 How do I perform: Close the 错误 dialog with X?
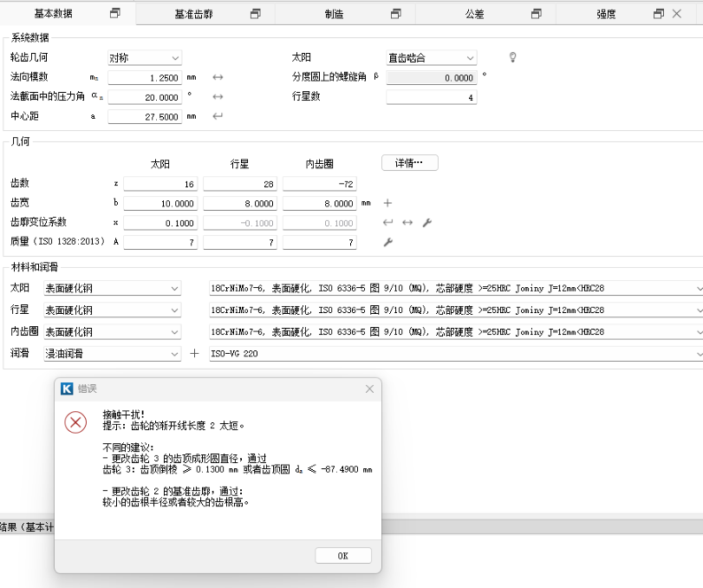pos(369,389)
